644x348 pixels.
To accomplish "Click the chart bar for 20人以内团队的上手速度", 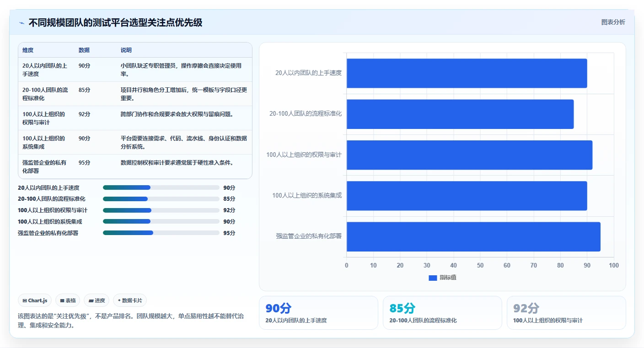I will (x=467, y=73).
